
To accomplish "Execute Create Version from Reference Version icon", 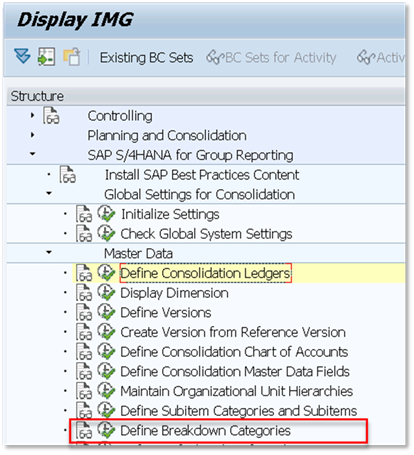I will (x=106, y=331).
